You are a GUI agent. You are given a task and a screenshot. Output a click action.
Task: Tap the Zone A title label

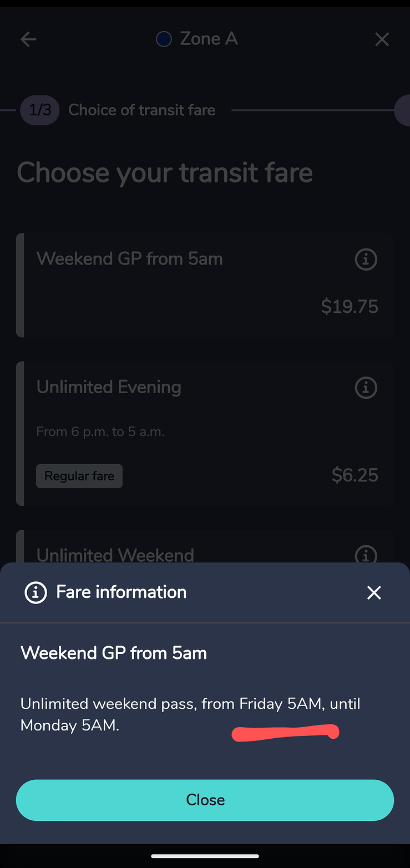click(x=209, y=39)
